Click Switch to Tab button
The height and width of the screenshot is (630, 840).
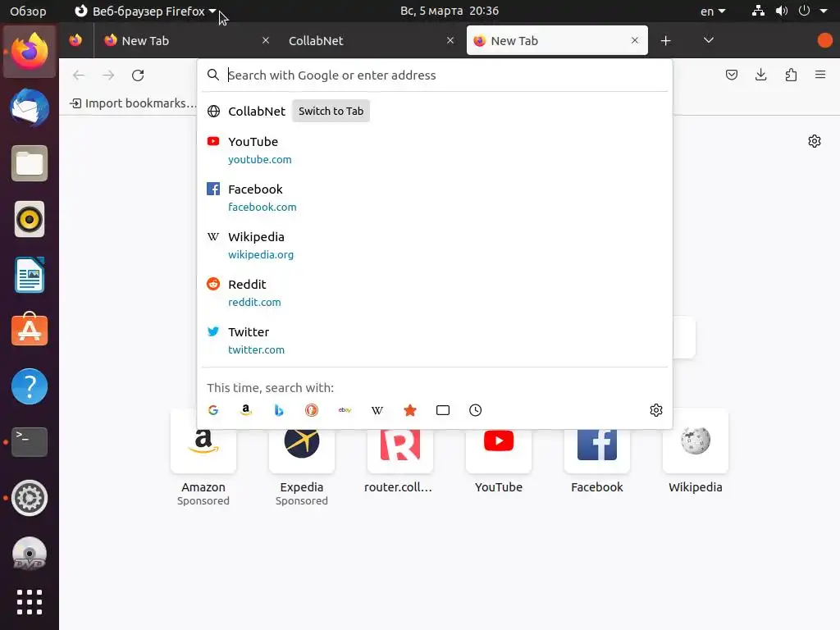(331, 111)
